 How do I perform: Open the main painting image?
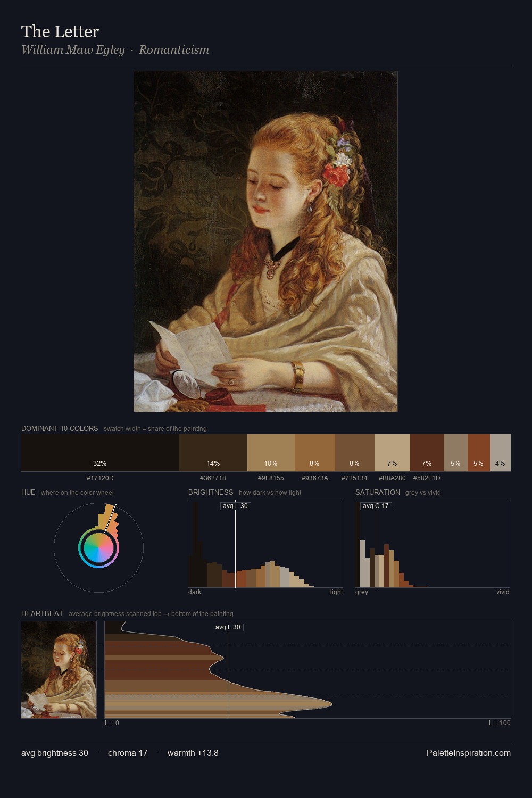point(265,242)
